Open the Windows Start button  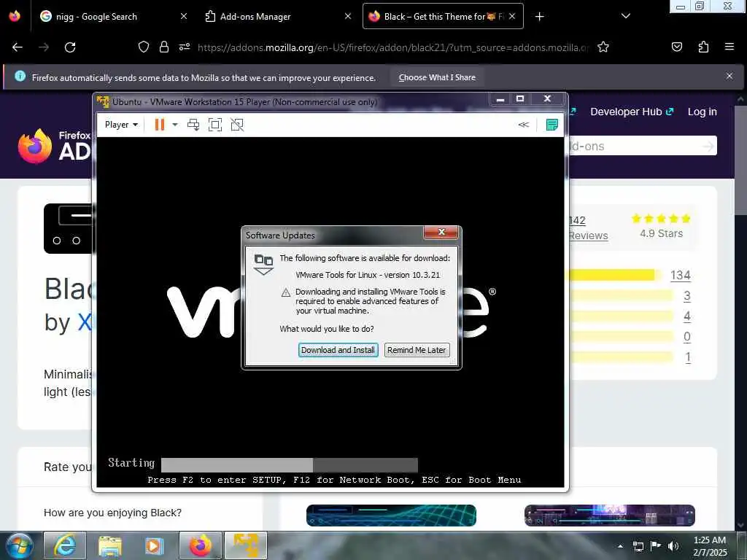pyautogui.click(x=19, y=545)
